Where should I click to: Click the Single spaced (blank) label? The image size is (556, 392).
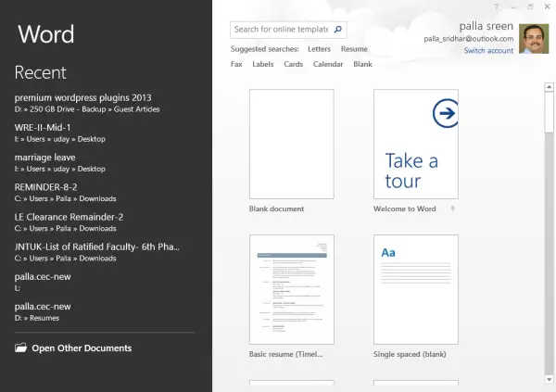click(x=410, y=354)
